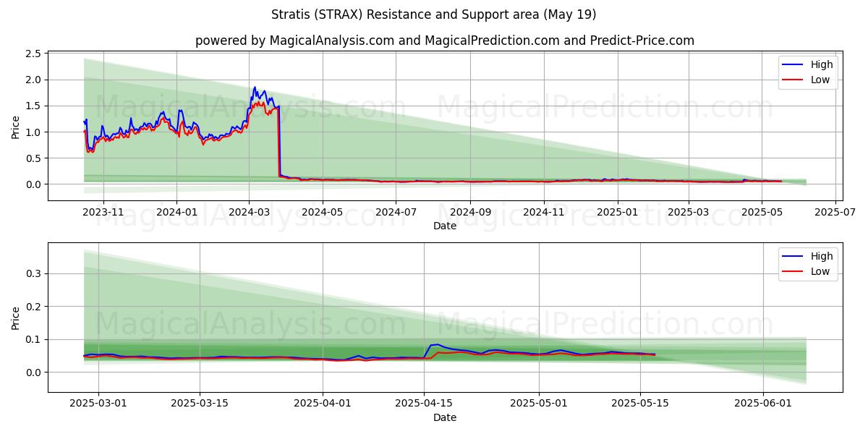
Task: Click the '1.0' y-axis label on the top chart
Action: 32,132
